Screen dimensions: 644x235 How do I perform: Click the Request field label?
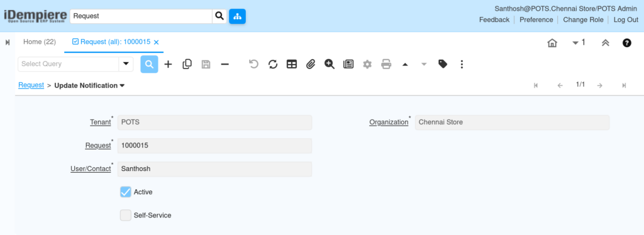[97, 146]
